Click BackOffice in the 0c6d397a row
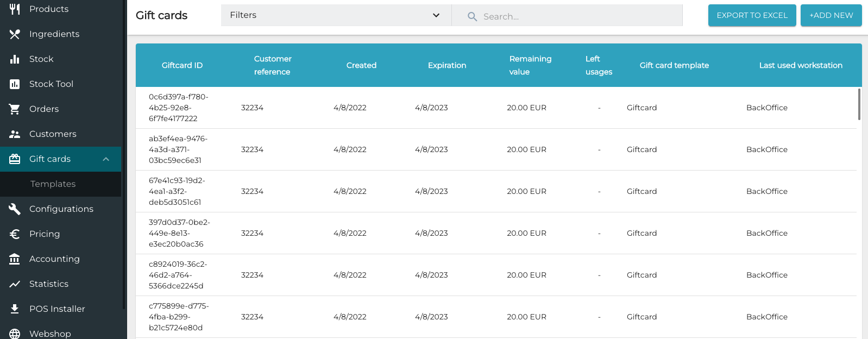The image size is (868, 339). tap(766, 108)
